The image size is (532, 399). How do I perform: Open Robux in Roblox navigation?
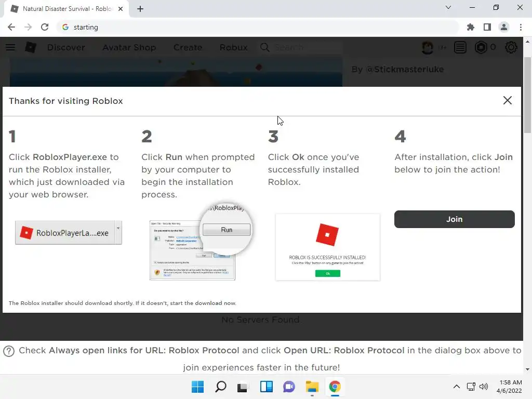coord(233,47)
